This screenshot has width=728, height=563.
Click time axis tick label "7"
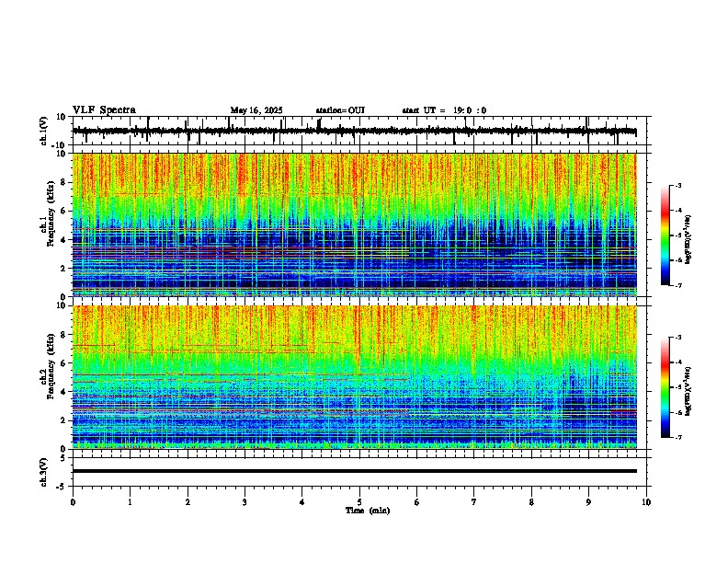[474, 502]
